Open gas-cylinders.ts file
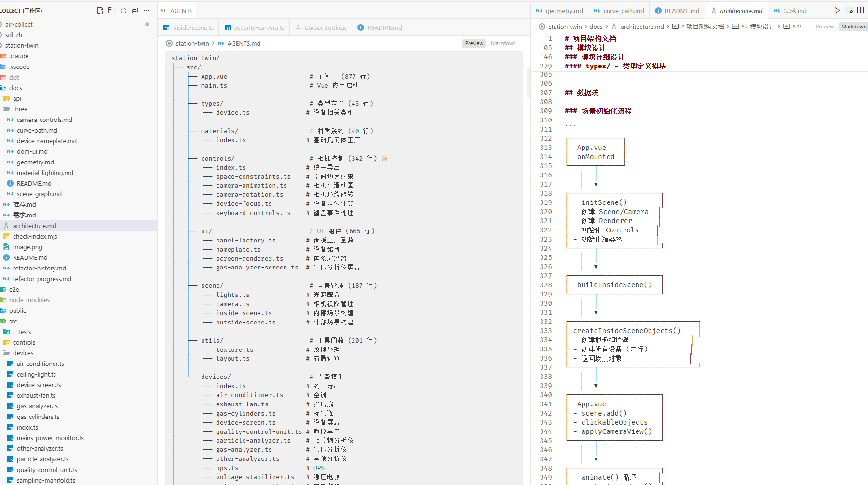 [x=38, y=417]
